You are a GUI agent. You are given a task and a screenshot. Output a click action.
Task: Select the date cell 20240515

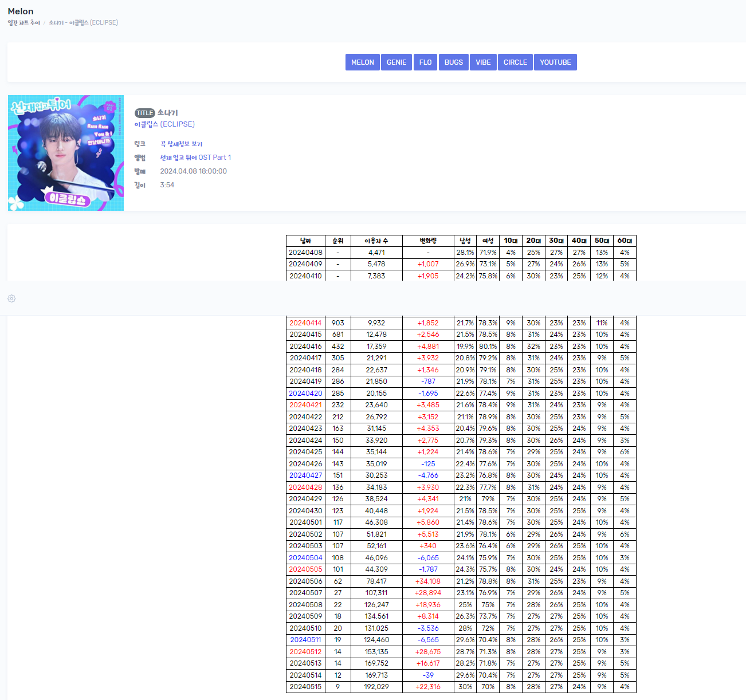[305, 687]
